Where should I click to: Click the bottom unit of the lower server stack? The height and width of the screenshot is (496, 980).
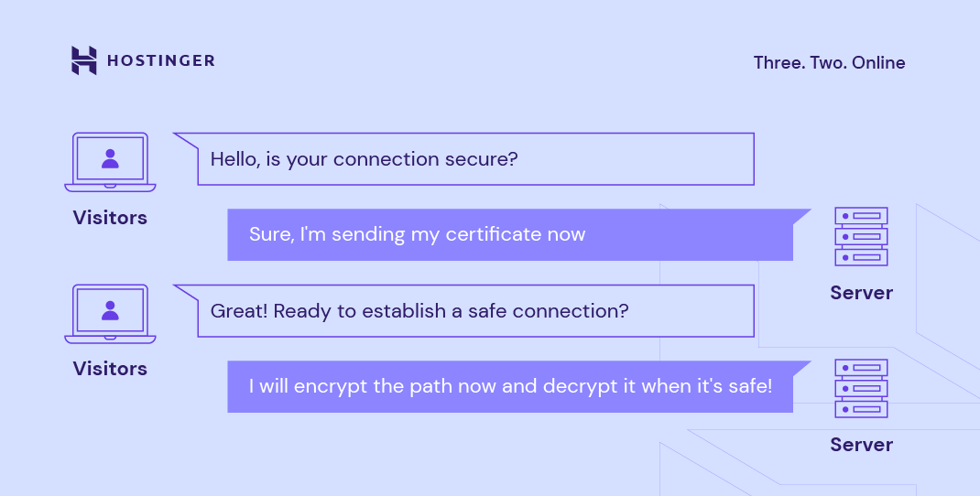pos(861,409)
